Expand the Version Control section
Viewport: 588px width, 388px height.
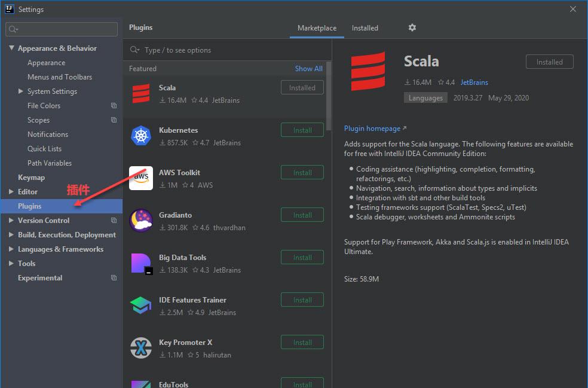pos(11,220)
